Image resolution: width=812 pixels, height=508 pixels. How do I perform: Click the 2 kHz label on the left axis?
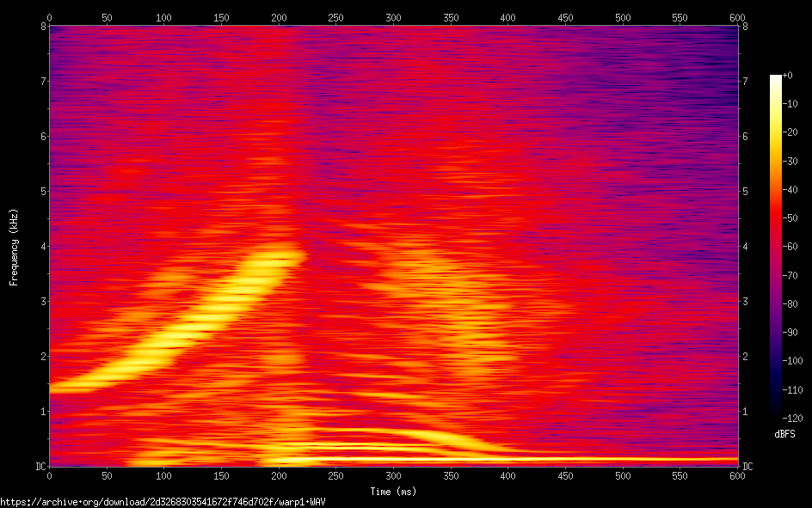pyautogui.click(x=41, y=356)
